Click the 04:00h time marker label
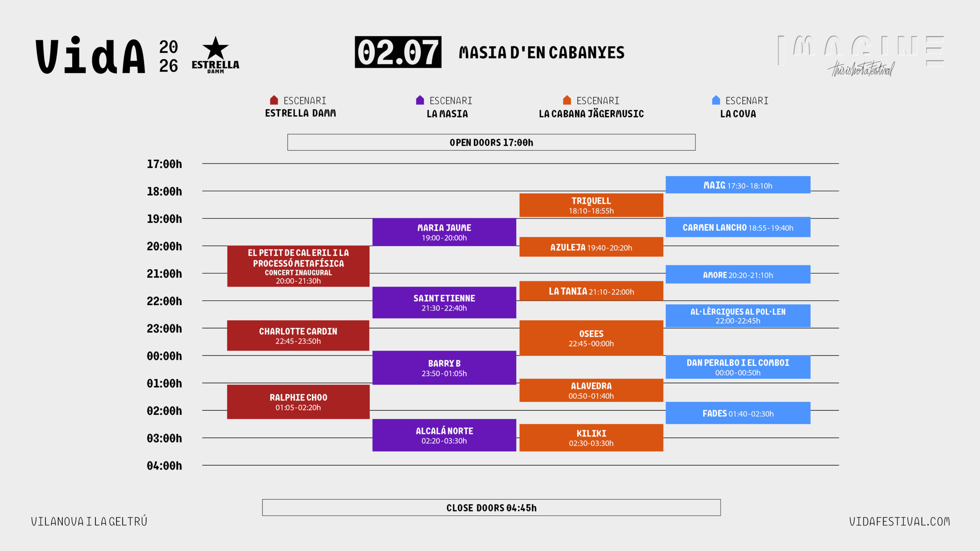Image resolution: width=980 pixels, height=551 pixels. 164,466
